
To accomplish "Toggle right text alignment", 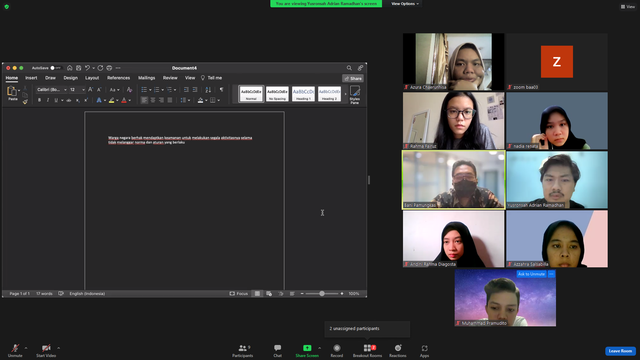I will coord(161,100).
